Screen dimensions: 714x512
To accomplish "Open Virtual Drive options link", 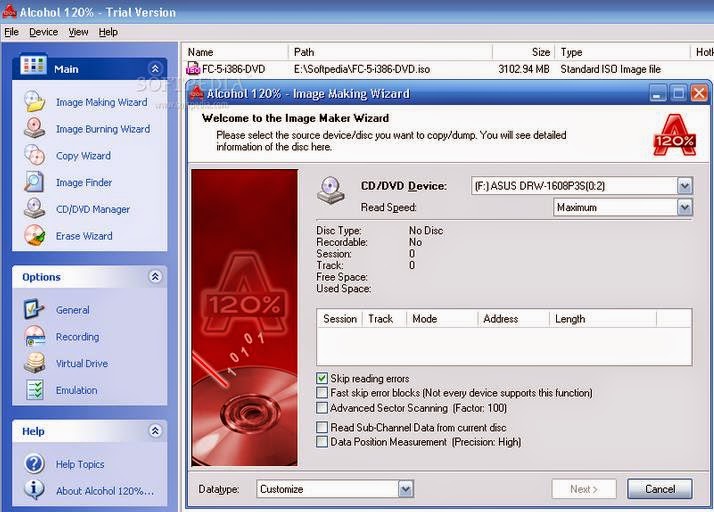I will (82, 364).
